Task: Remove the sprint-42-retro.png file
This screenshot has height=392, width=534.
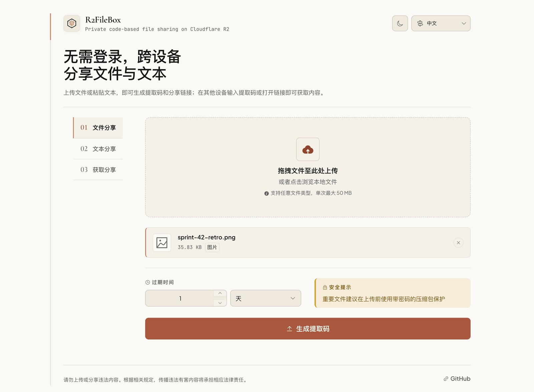Action: pyautogui.click(x=458, y=243)
